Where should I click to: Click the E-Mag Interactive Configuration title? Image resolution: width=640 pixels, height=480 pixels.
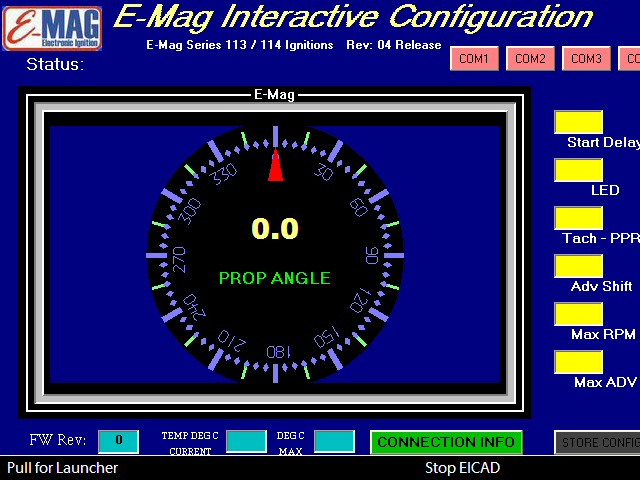click(x=353, y=17)
